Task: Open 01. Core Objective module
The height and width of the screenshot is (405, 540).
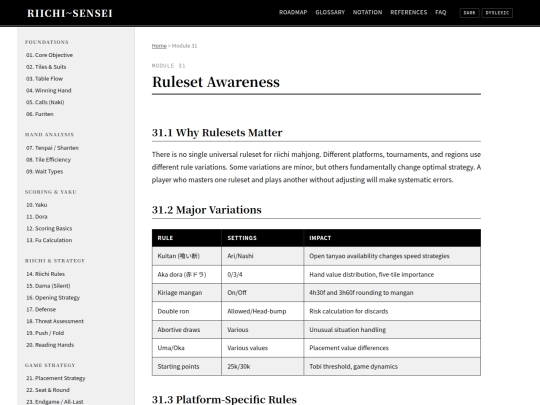Action: [x=49, y=55]
